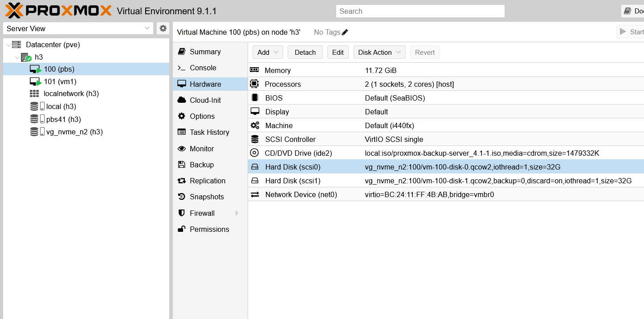
Task: Click the Memory chip icon
Action: (x=254, y=70)
